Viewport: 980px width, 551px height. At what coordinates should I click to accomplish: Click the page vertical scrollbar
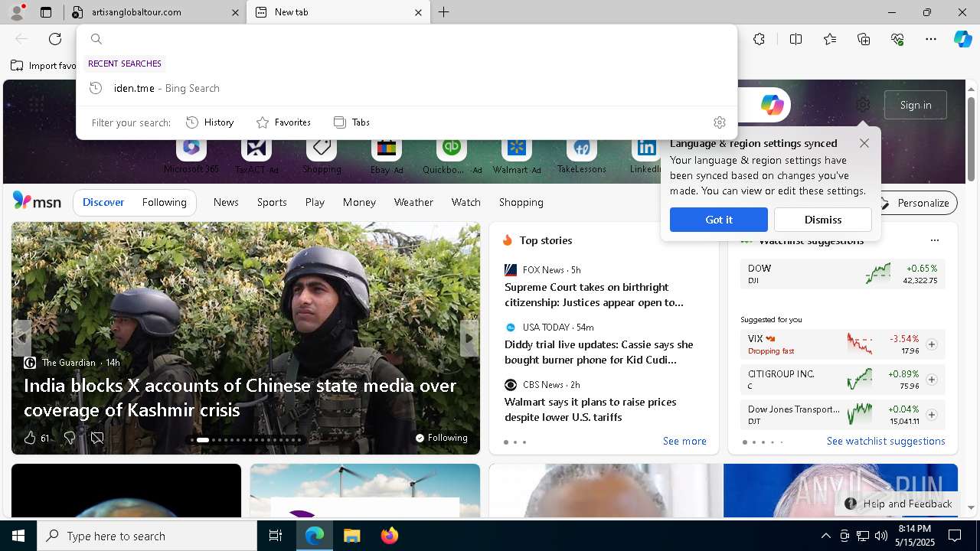[971, 138]
